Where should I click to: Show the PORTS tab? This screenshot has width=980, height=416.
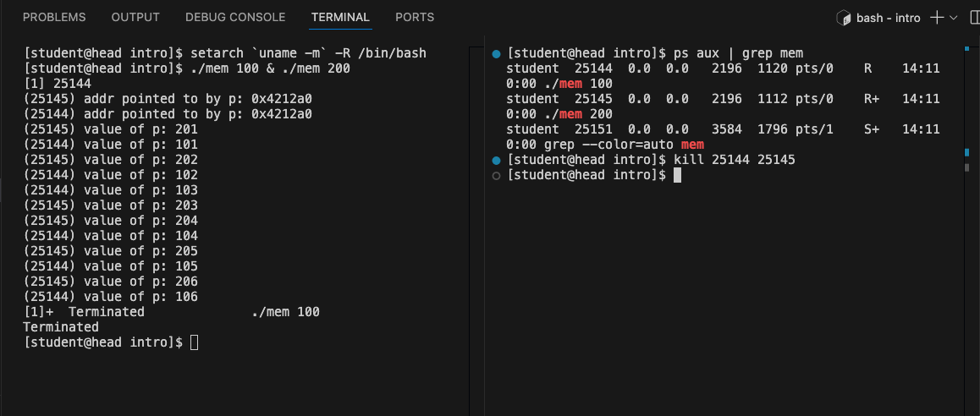415,17
